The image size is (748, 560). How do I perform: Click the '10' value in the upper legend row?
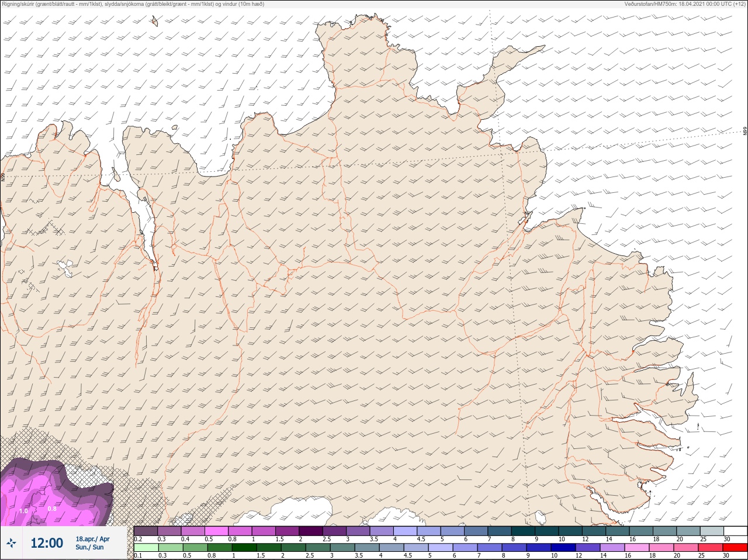(561, 539)
